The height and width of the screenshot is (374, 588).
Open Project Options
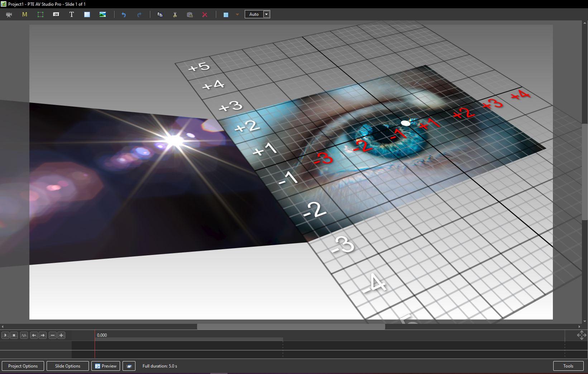pyautogui.click(x=23, y=366)
